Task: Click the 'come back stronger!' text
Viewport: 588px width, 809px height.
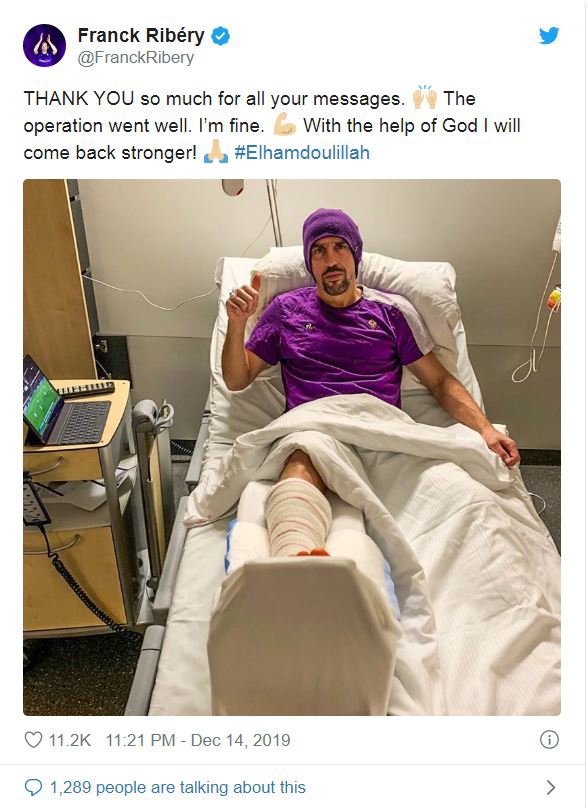Action: coord(110,153)
